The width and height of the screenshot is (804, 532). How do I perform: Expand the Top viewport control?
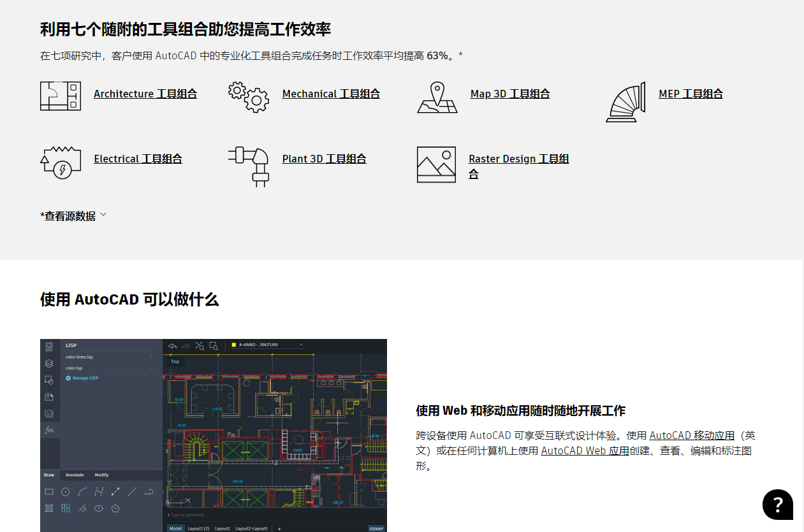(175, 361)
